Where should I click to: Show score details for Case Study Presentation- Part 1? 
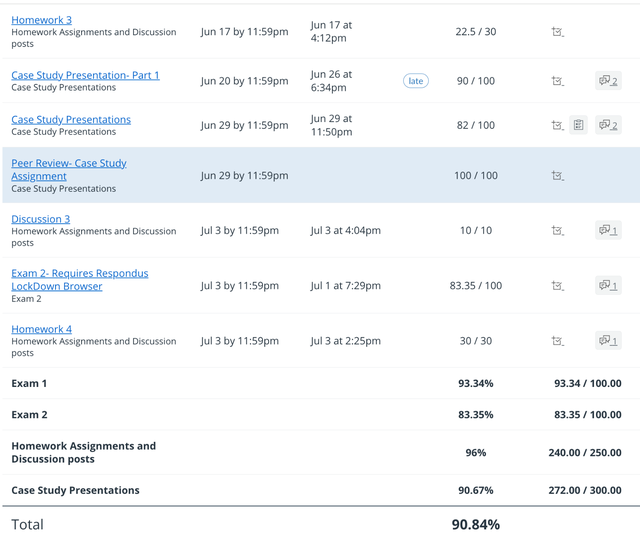click(x=558, y=81)
